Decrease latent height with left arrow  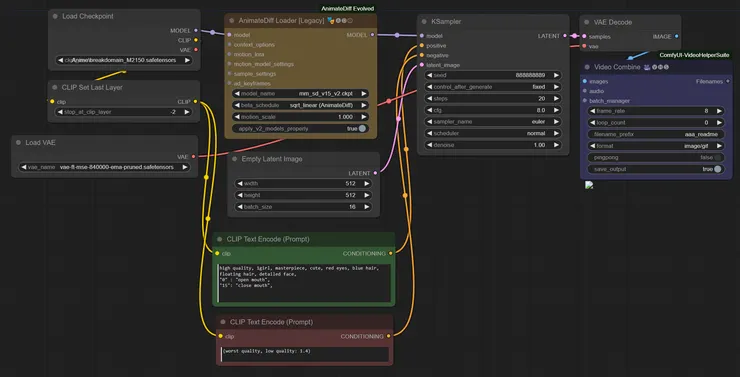click(x=240, y=195)
